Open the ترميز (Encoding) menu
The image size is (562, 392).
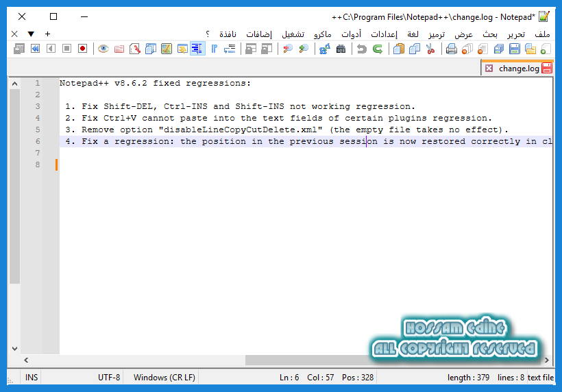pos(437,34)
